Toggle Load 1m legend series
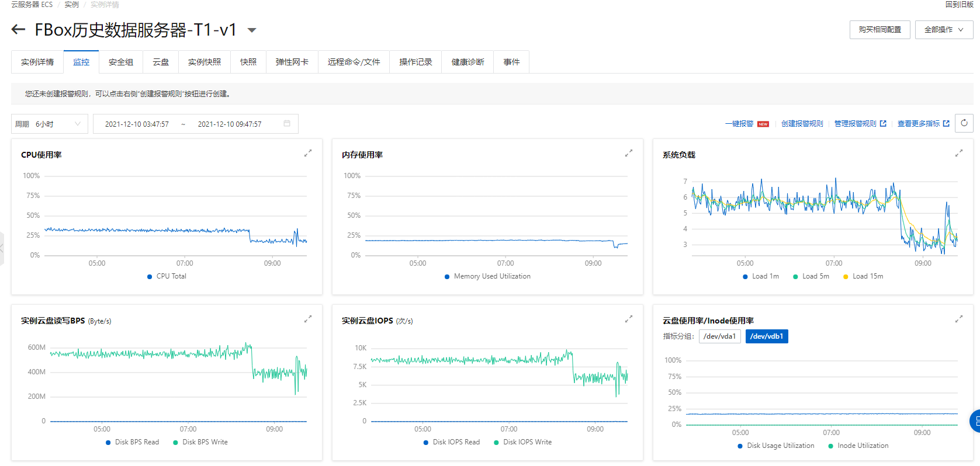The image size is (980, 466). (761, 276)
